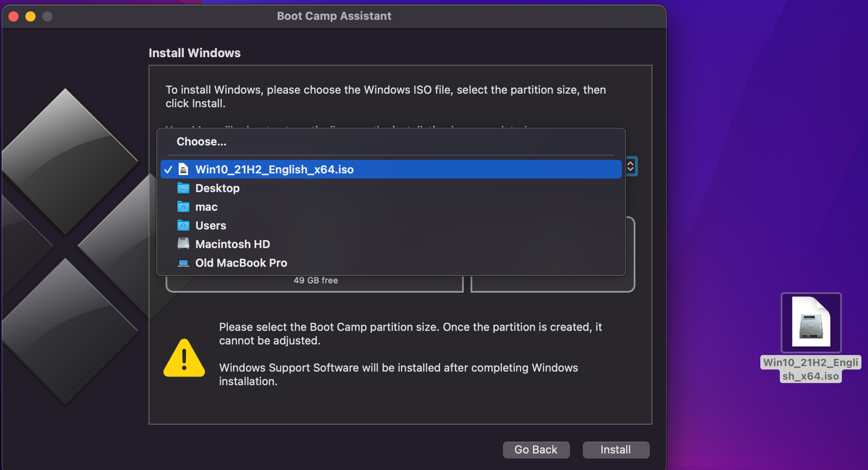Click the Go Back button
The width and height of the screenshot is (868, 470).
(x=536, y=450)
